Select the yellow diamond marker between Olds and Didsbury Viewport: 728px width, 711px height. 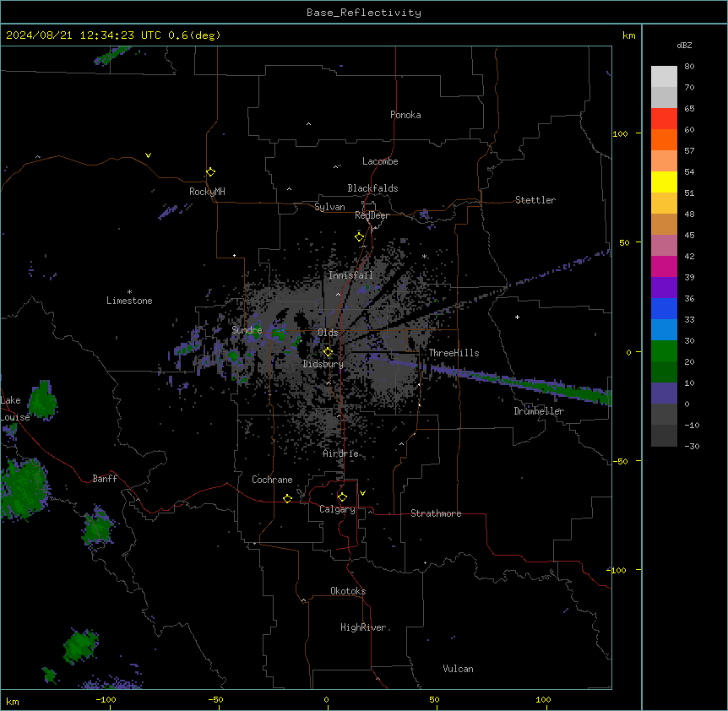(328, 352)
